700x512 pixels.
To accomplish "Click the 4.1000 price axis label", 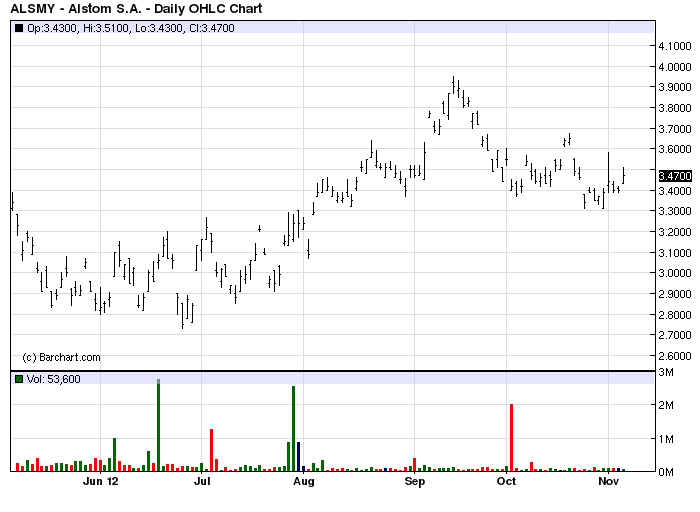I will coord(675,46).
